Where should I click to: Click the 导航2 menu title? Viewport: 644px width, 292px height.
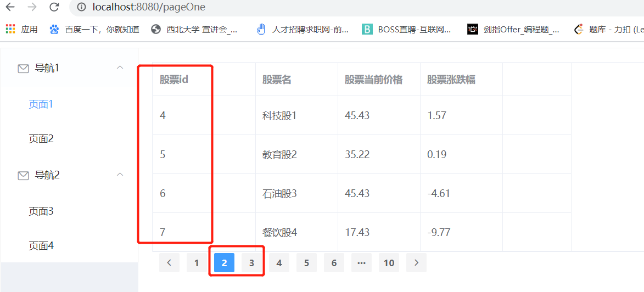tap(47, 175)
